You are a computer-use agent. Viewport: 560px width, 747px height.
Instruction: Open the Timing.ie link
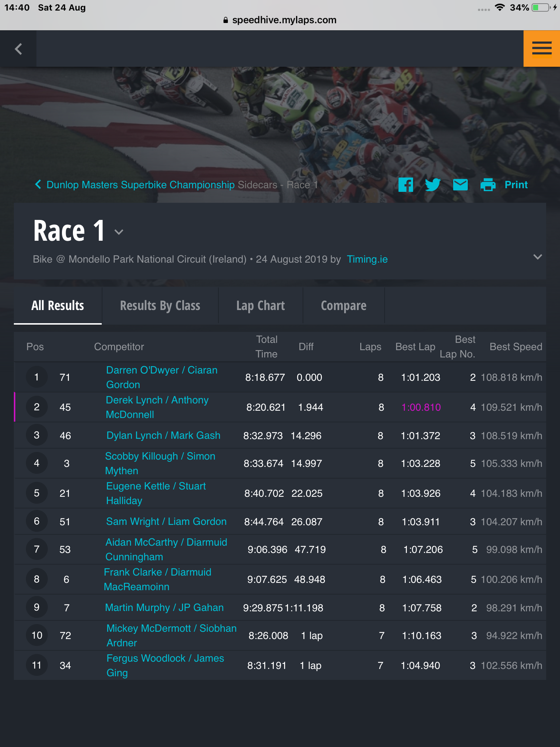(x=367, y=259)
